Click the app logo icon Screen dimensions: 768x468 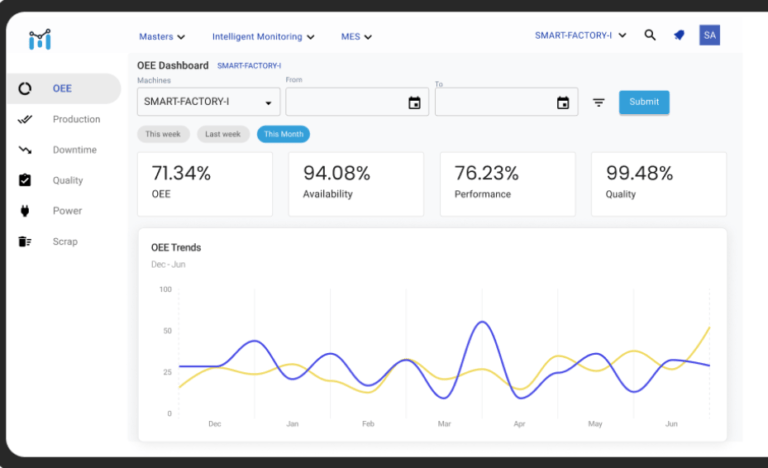tap(40, 39)
